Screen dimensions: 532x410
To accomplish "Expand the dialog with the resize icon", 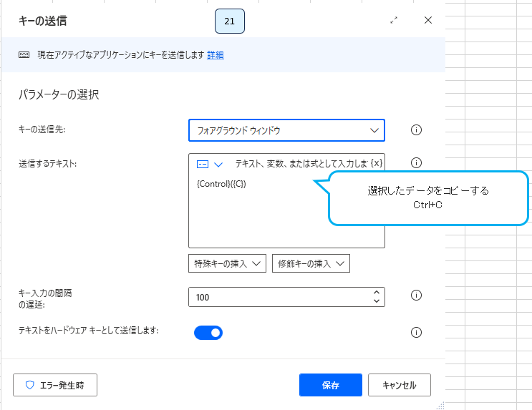I will [394, 21].
